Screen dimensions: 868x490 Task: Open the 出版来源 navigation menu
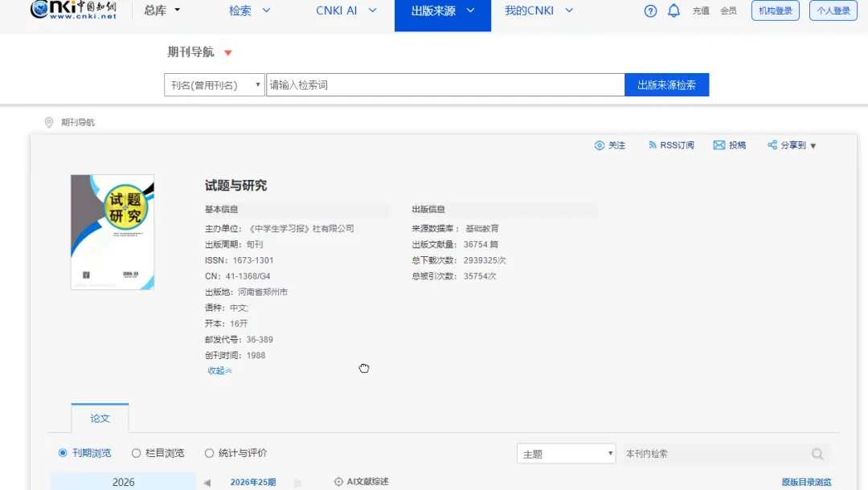tap(442, 11)
